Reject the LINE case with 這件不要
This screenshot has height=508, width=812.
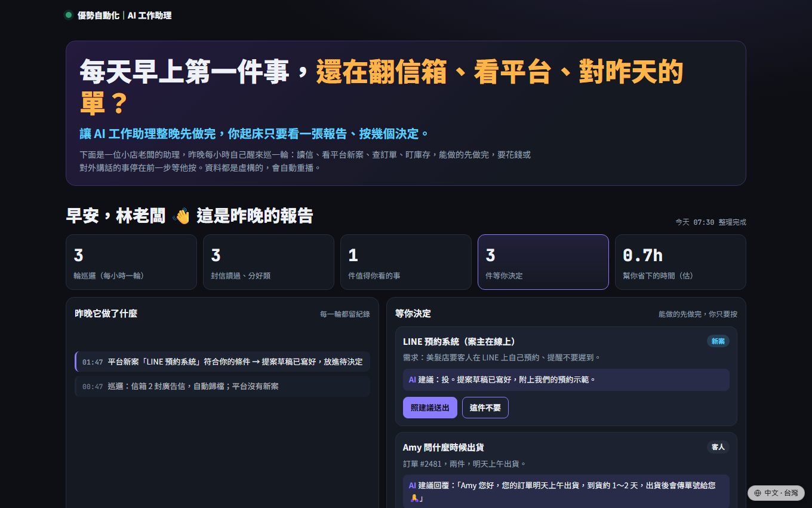click(485, 408)
